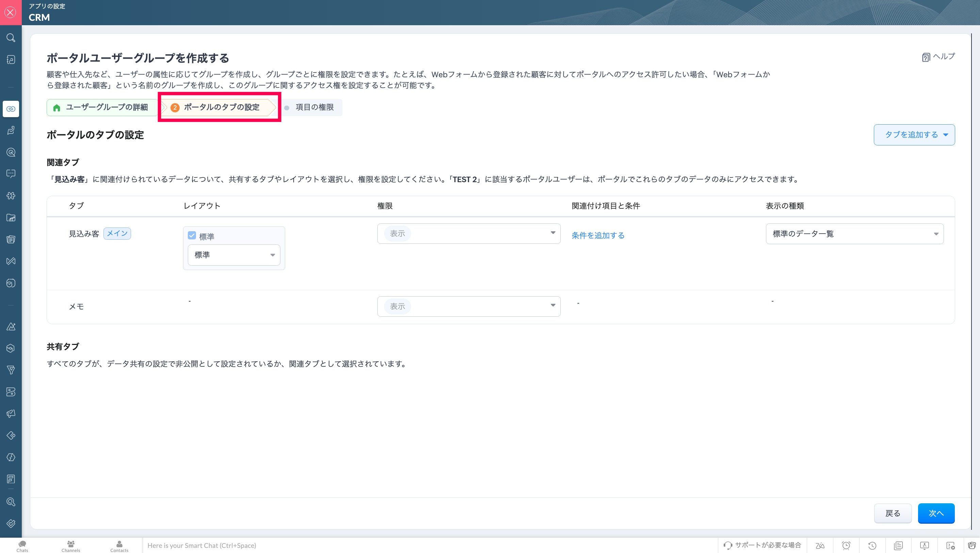The height and width of the screenshot is (553, 980).
Task: Click the megaphone icon in left sidebar
Action: (x=11, y=414)
